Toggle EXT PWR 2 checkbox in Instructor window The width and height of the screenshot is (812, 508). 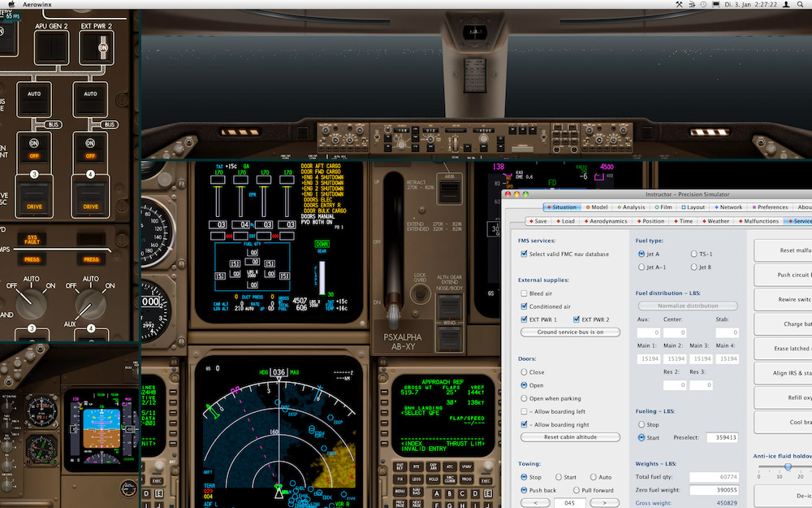[577, 319]
